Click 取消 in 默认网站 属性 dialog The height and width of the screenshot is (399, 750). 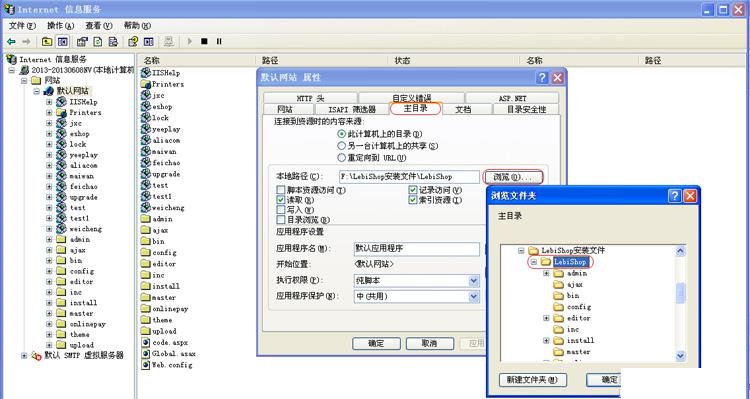[x=430, y=343]
